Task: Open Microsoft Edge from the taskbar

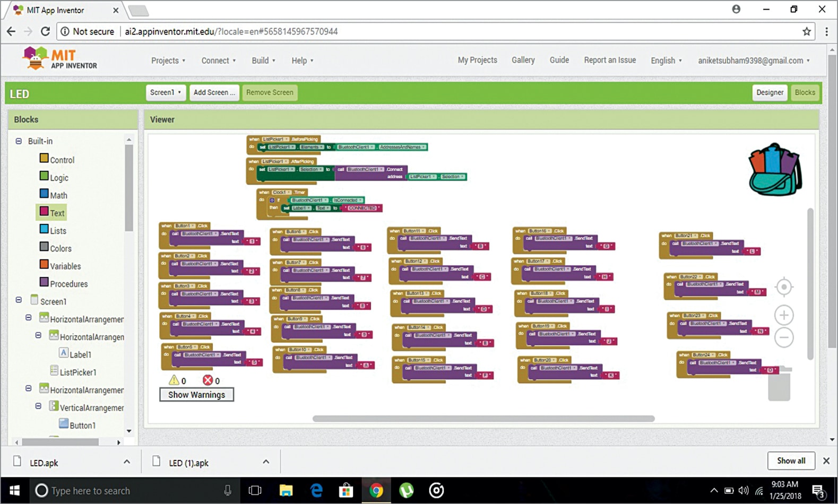Action: click(316, 490)
